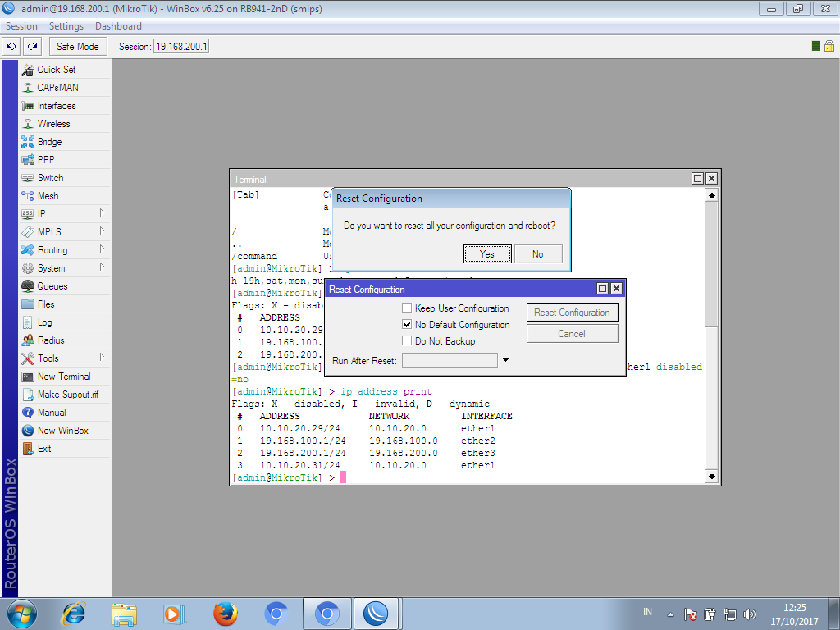The height and width of the screenshot is (630, 840).
Task: Open the Settings menu
Action: 66,26
